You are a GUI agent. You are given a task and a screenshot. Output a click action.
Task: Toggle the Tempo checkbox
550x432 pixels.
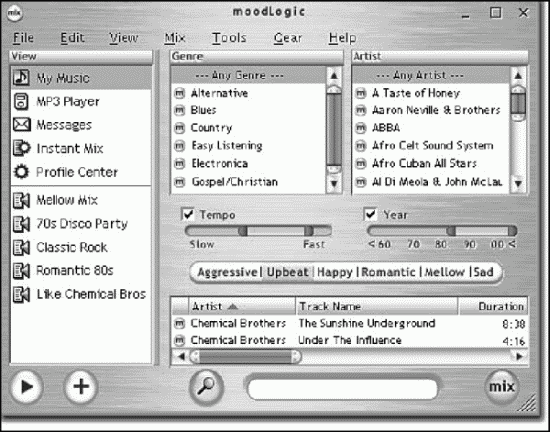pyautogui.click(x=188, y=214)
